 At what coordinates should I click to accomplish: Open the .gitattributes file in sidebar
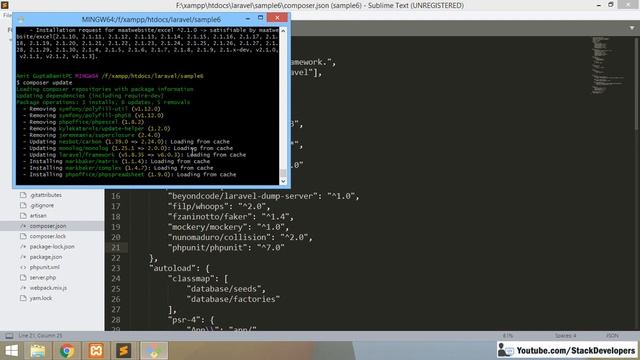46,195
